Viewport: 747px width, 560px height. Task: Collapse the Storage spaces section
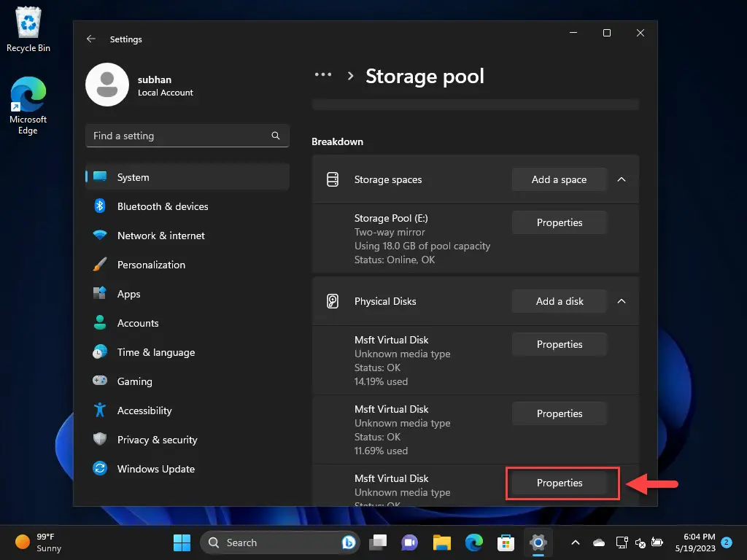tap(622, 179)
